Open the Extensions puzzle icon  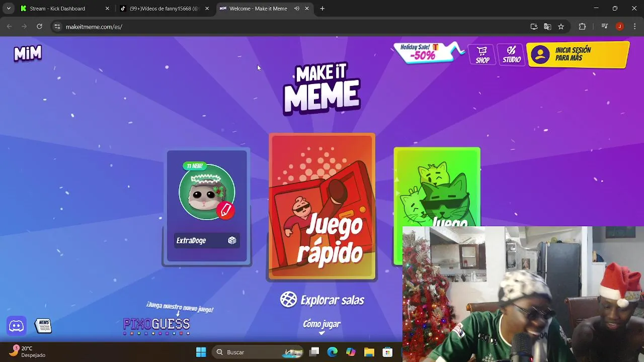(583, 27)
